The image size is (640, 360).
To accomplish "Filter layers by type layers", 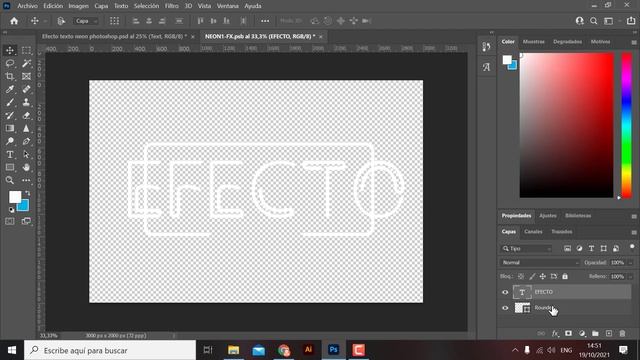I will (591, 248).
